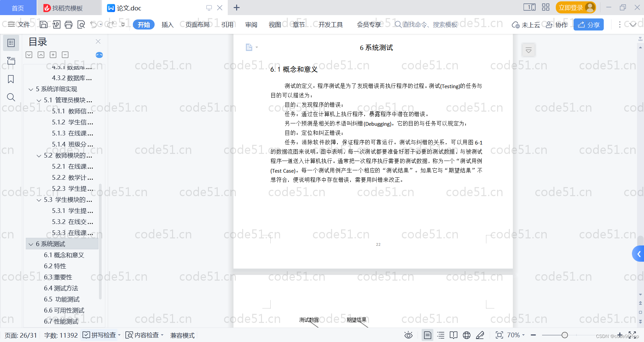Click the 字数: 11392 word count
644x342 pixels.
(61, 335)
